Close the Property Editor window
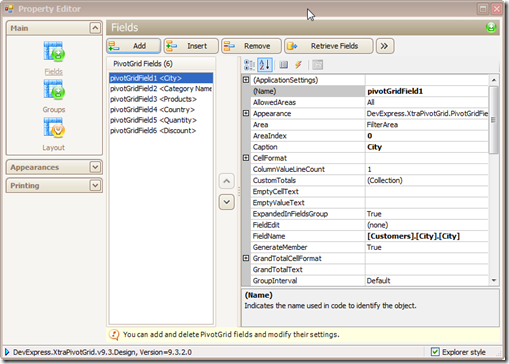The height and width of the screenshot is (364, 509). pos(497,9)
